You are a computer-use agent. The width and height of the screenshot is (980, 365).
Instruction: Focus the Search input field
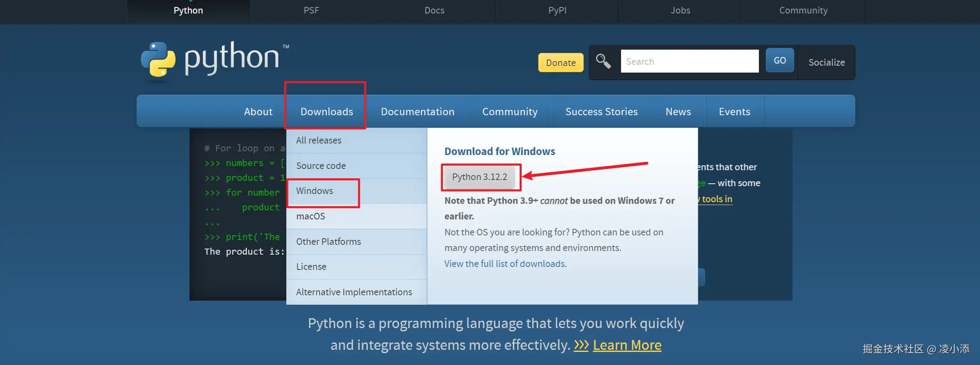pyautogui.click(x=690, y=62)
